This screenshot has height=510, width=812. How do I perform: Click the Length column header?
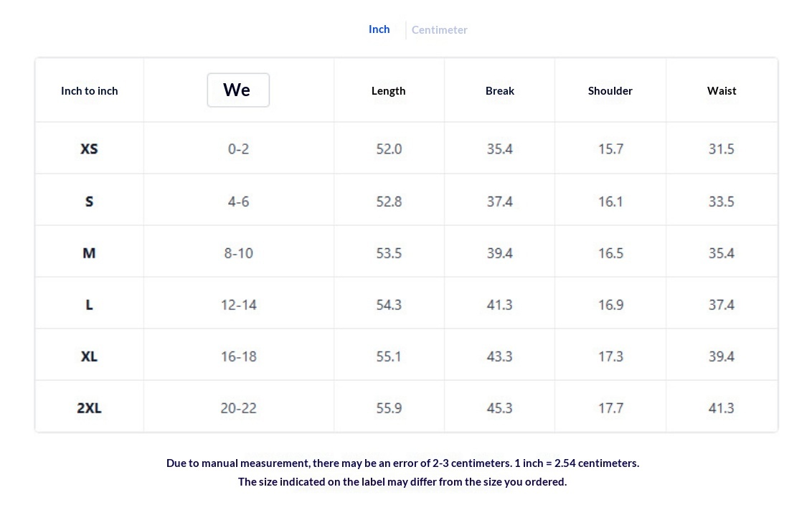tap(388, 91)
